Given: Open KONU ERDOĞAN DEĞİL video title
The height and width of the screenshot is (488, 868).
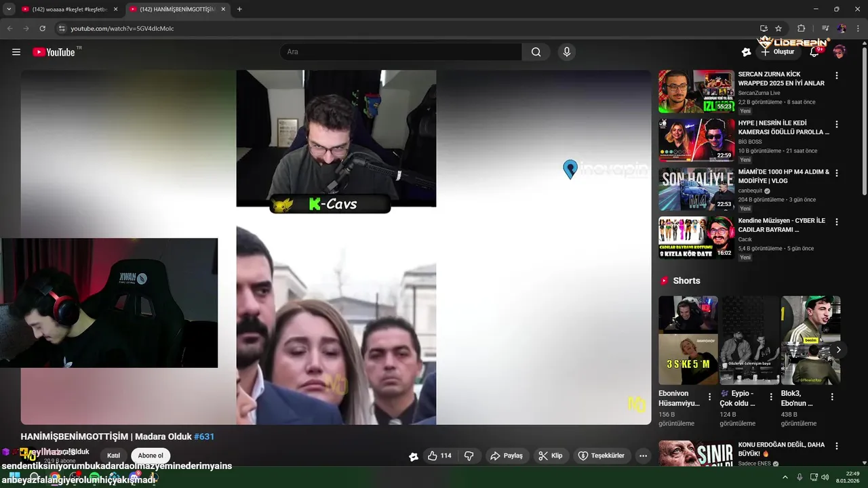Looking at the screenshot, I should coord(781,449).
